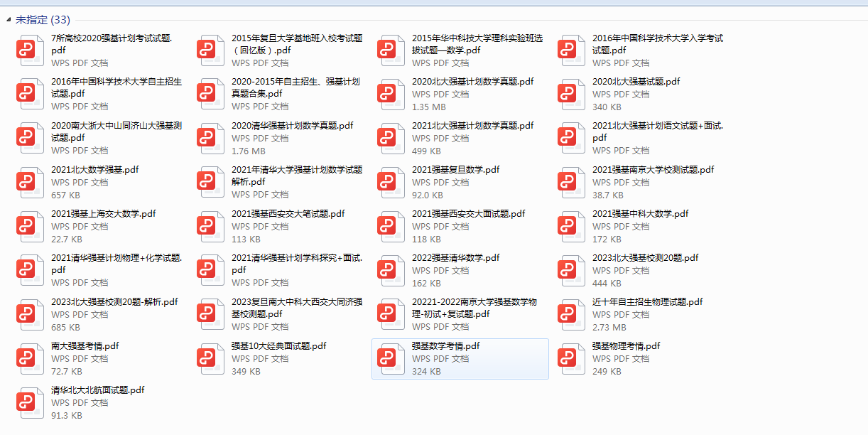Click PDF icon of 2020南大浙大中山同济山大强基测试题
The width and height of the screenshot is (868, 435).
tap(30, 139)
